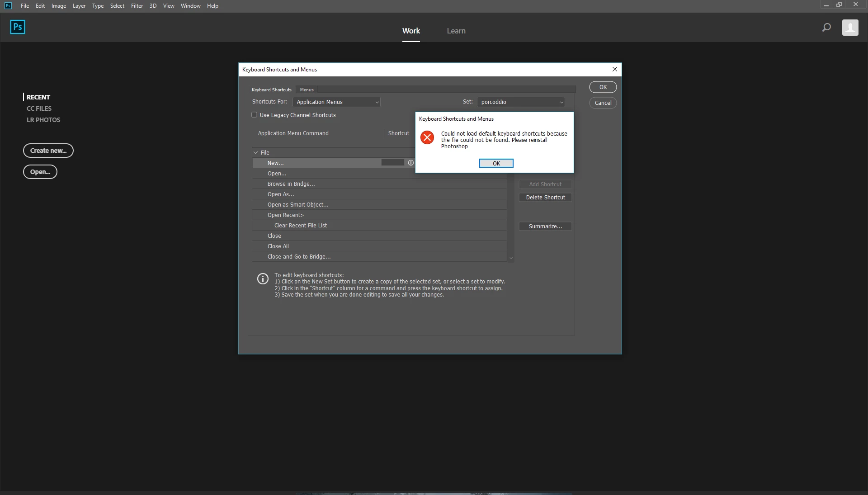The image size is (868, 495).
Task: Select the Open as Smart Object... row
Action: coord(298,205)
